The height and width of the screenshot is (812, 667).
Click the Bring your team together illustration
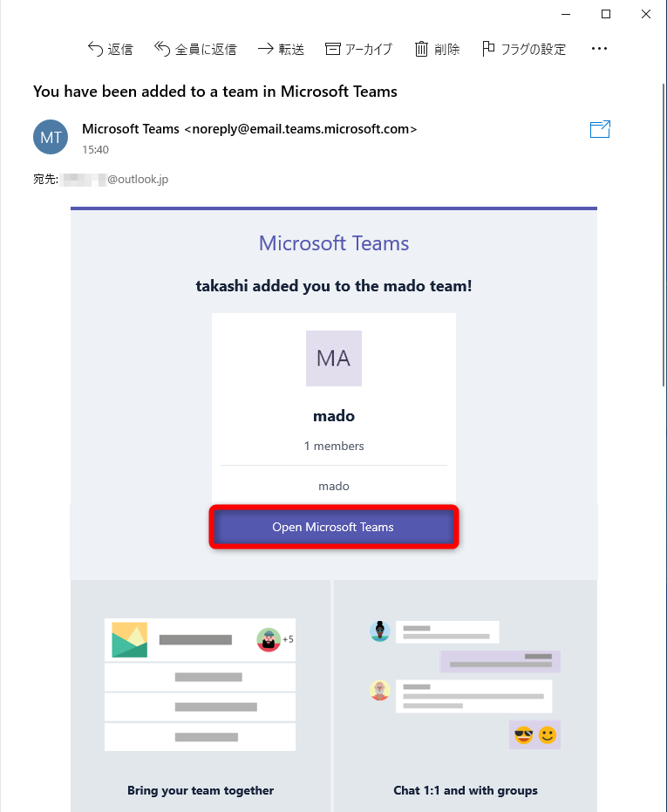point(200,685)
